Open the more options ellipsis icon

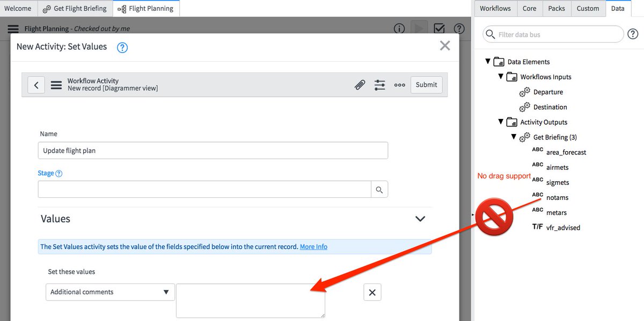click(400, 85)
